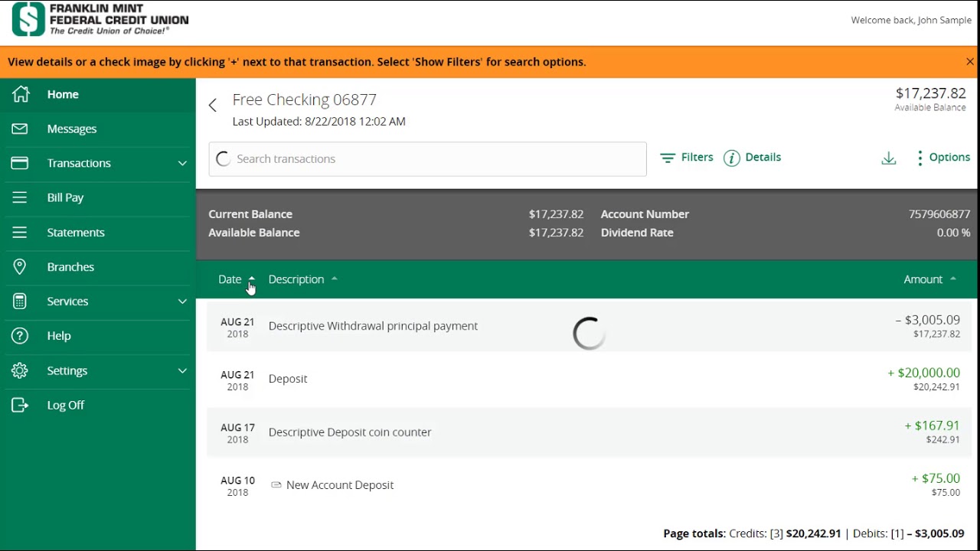Click the Branches location pin icon
The image size is (980, 551).
point(20,266)
